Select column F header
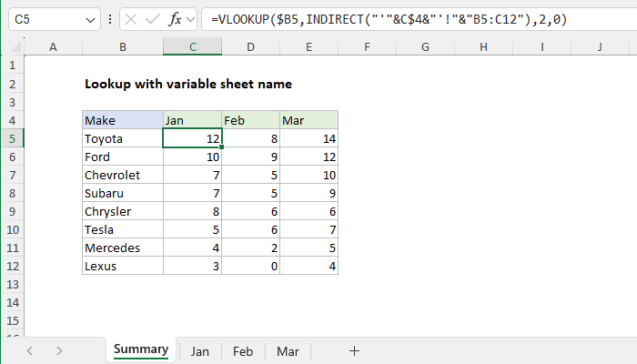The image size is (637, 364). 368,46
